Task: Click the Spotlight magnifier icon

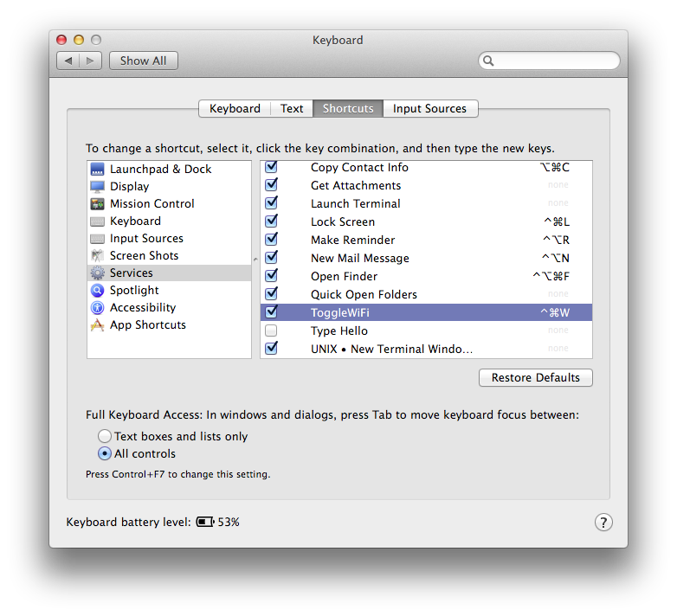Action: [98, 291]
